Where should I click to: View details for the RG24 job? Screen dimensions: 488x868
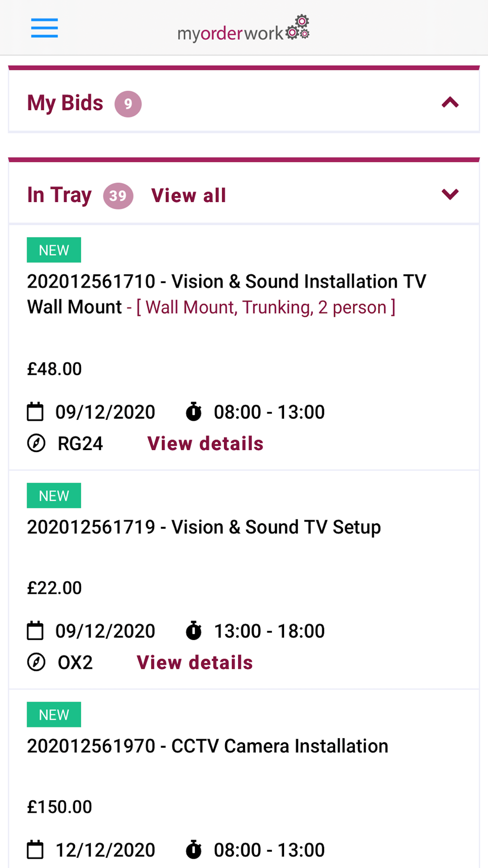(x=205, y=443)
